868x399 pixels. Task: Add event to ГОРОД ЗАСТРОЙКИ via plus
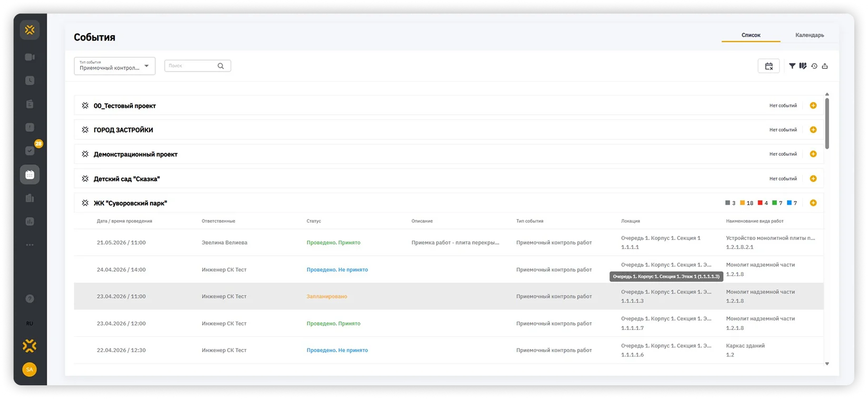point(813,130)
